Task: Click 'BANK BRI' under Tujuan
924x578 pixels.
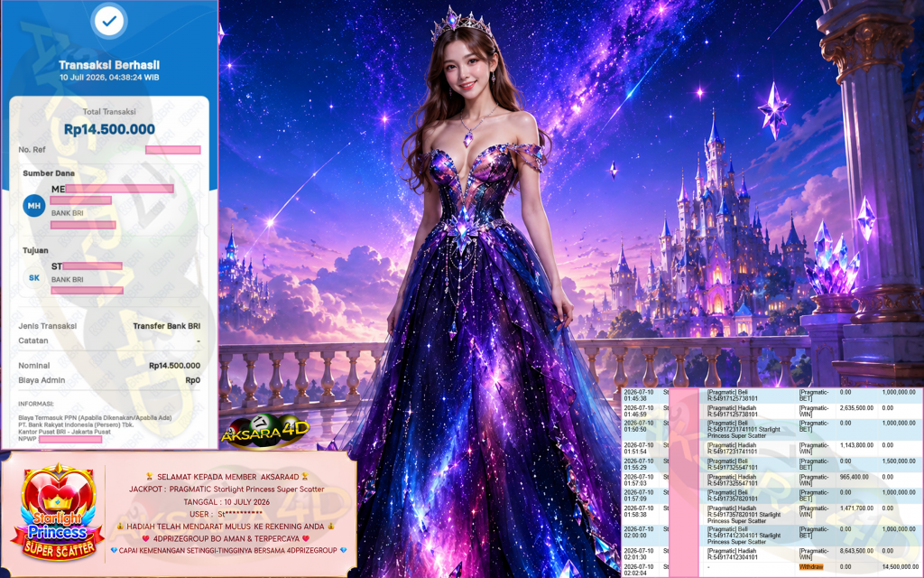Action: 67,280
